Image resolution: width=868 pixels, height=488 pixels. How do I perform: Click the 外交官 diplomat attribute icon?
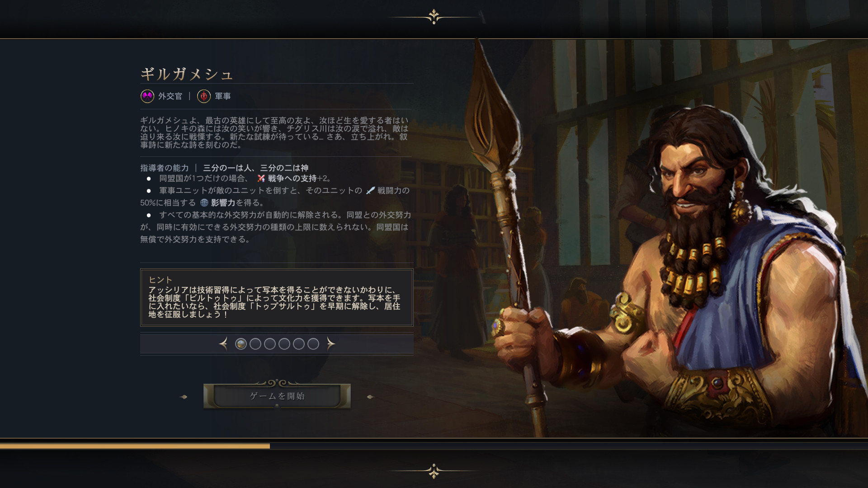coord(147,96)
